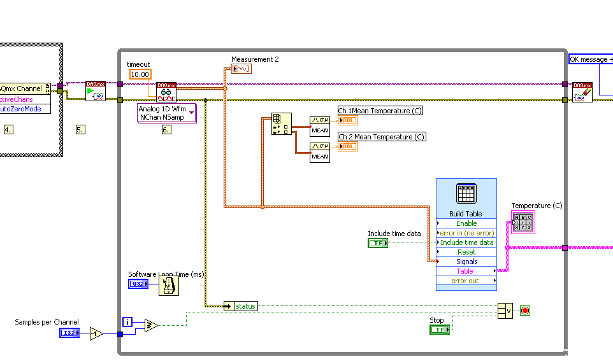The image size is (613, 364).
Task: Select the Temperature (C) table indicator
Action: [x=523, y=221]
